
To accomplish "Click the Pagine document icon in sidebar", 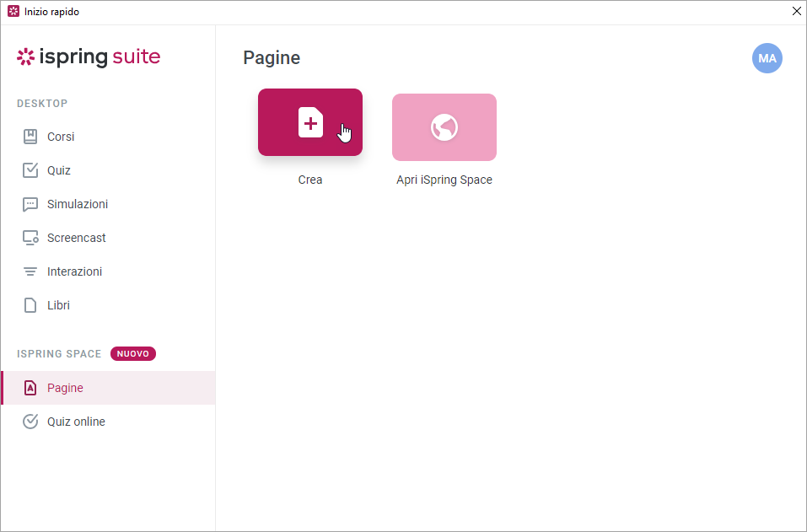I will (30, 388).
